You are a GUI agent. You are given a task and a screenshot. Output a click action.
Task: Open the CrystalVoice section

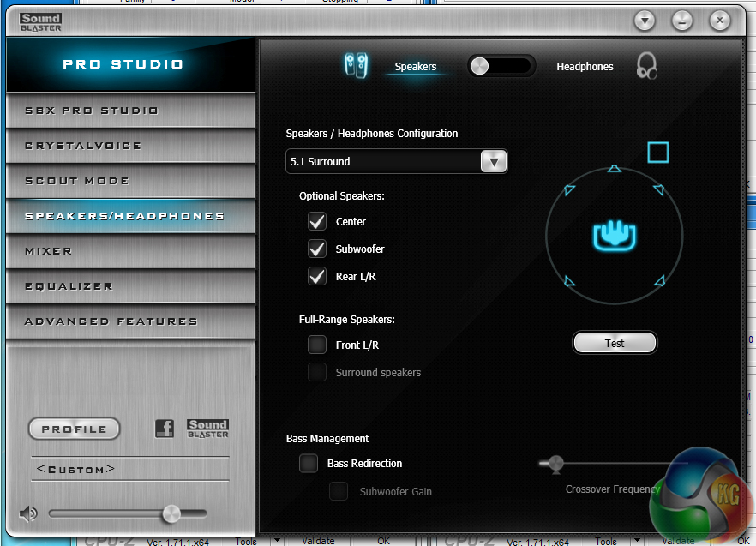pos(130,146)
